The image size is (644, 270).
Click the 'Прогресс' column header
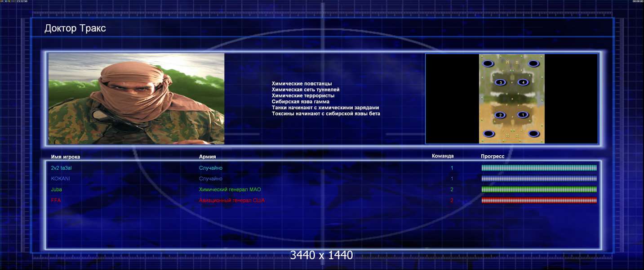pyautogui.click(x=493, y=156)
